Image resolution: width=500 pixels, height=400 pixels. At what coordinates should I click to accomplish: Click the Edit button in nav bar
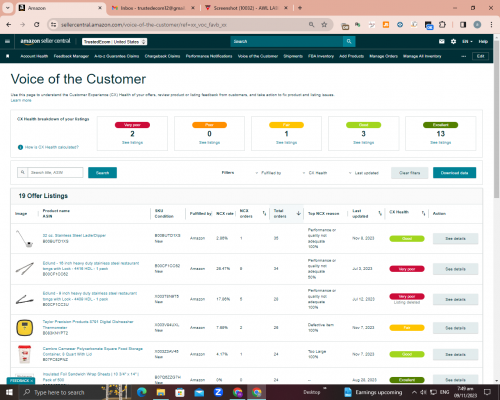click(x=480, y=56)
